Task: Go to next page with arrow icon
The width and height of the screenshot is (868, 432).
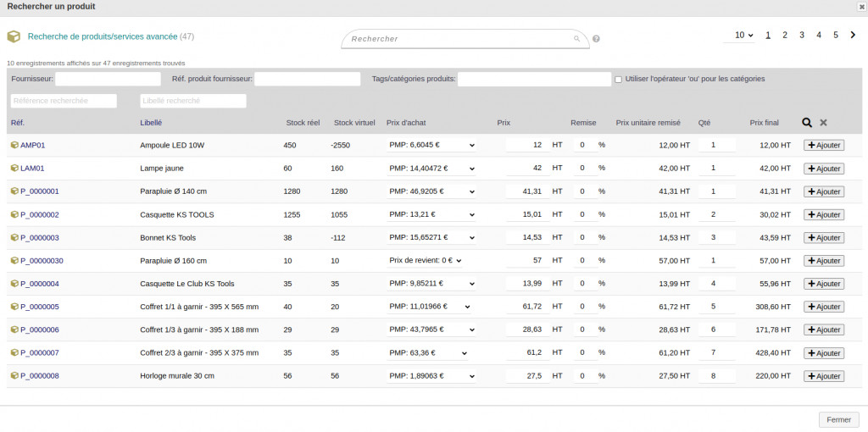Action: point(853,35)
